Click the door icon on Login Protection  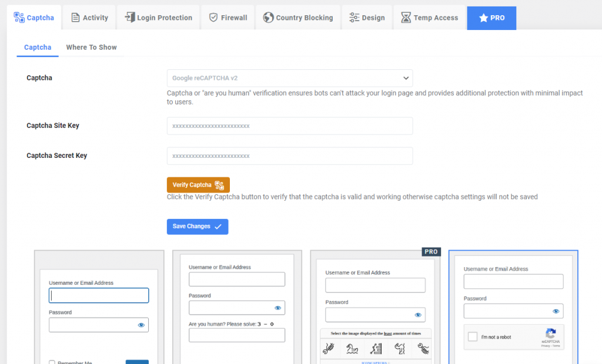(x=129, y=17)
